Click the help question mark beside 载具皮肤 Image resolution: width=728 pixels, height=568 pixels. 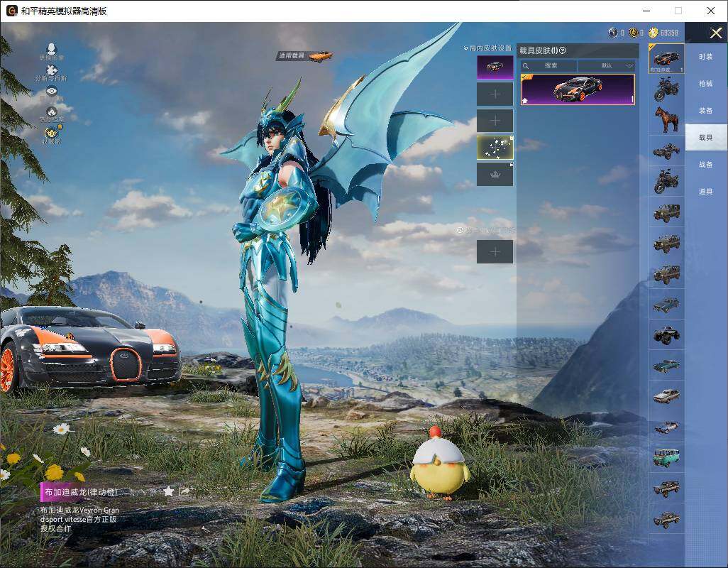point(563,50)
